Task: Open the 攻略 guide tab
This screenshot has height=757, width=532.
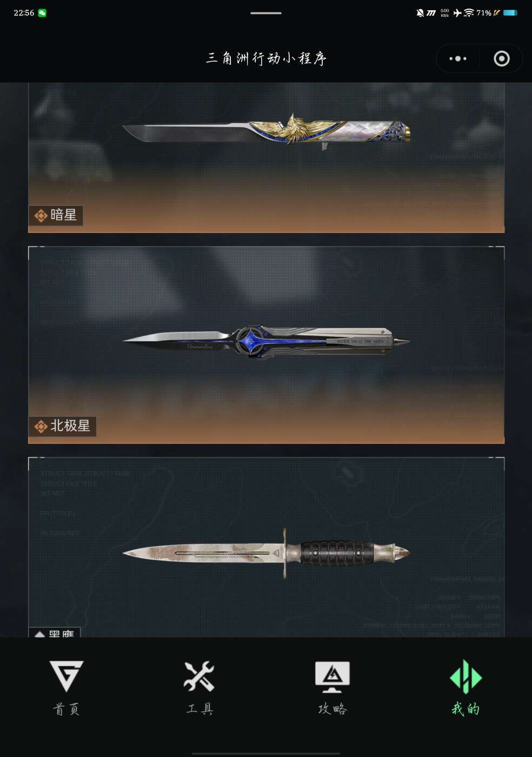Action: (332, 687)
